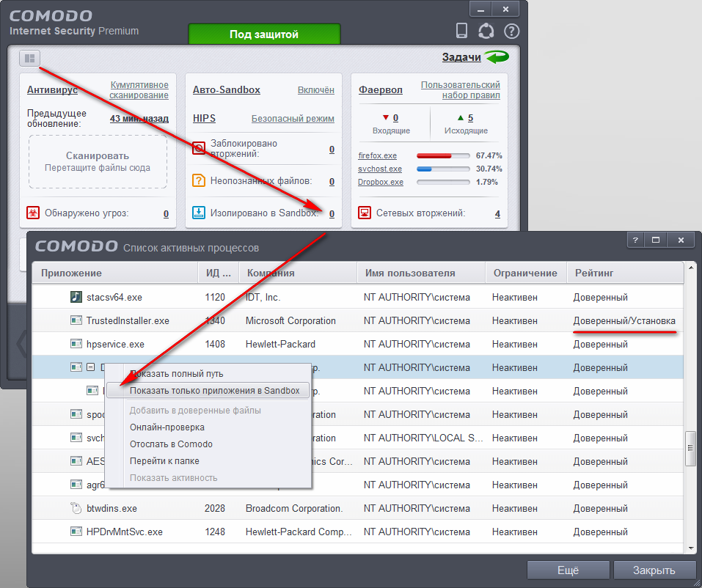The height and width of the screenshot is (588, 702).
Task: Click the firefox.exe red traffic bar
Action: tap(443, 155)
